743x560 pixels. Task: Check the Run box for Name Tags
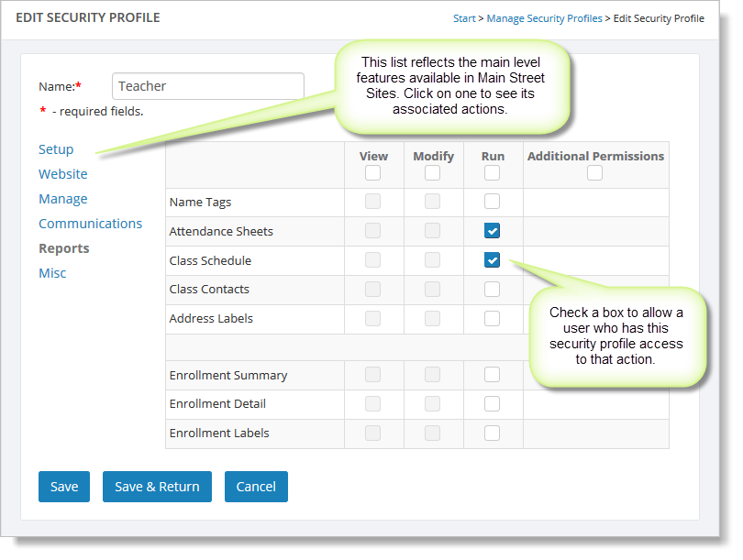[493, 202]
